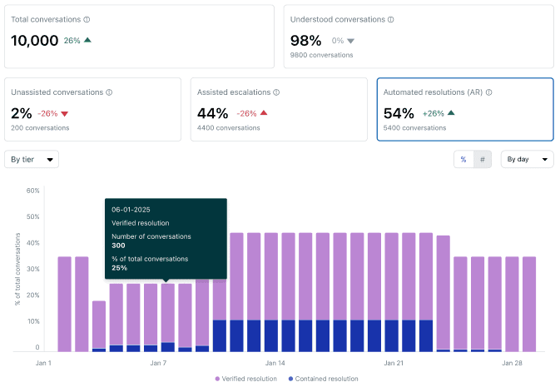Toggle Contained resolution legend item
Screen dimensions: 560x392
pyautogui.click(x=323, y=379)
